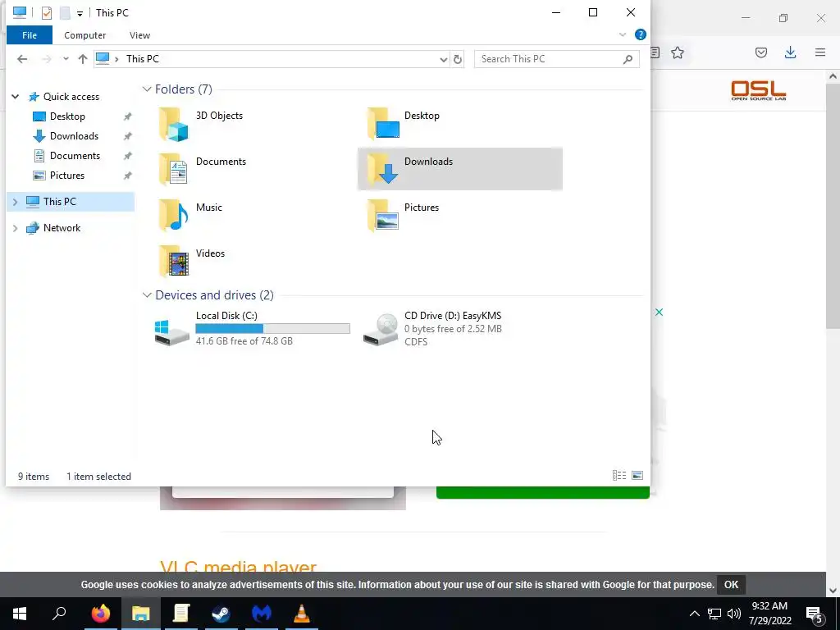Click This PC in the address bar
This screenshot has width=840, height=630.
[x=143, y=59]
